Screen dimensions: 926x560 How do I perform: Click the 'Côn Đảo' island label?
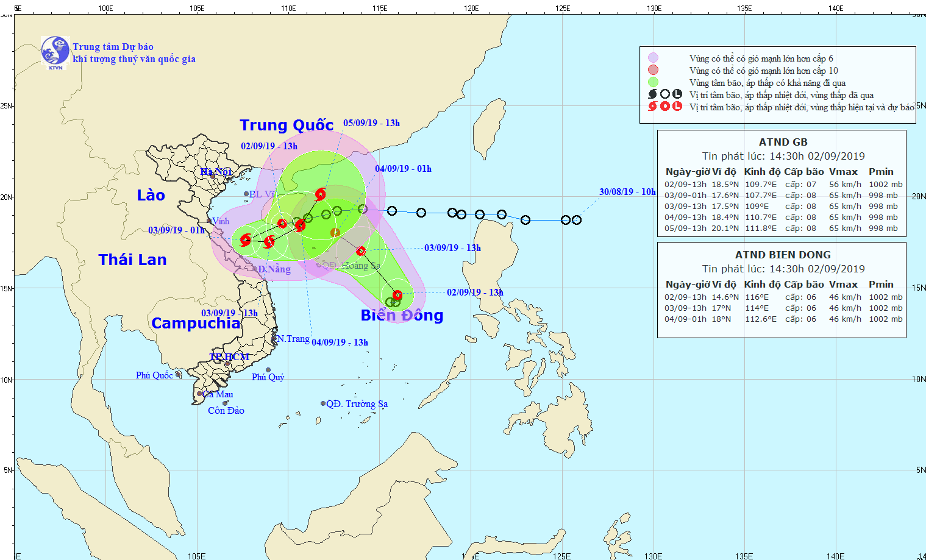pyautogui.click(x=226, y=411)
